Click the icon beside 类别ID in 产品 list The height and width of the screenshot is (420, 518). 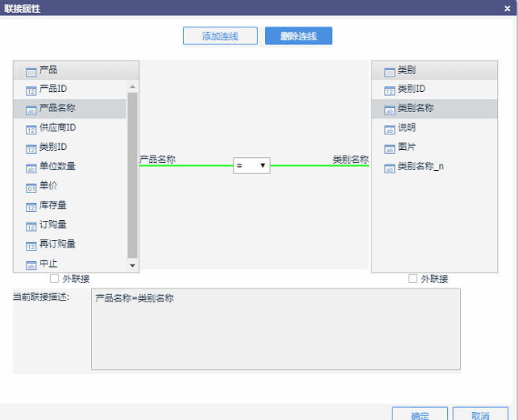(31, 149)
